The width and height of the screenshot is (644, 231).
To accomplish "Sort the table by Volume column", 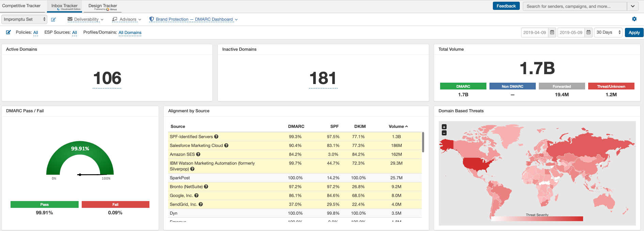I will coord(398,127).
